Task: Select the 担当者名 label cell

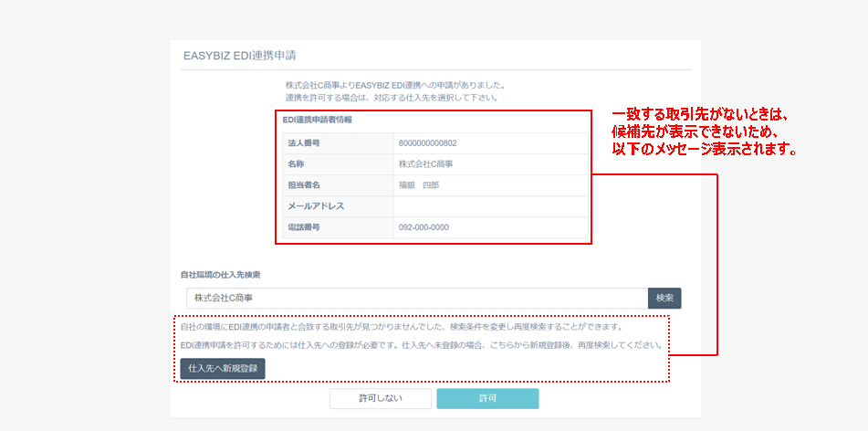Action: [x=337, y=185]
